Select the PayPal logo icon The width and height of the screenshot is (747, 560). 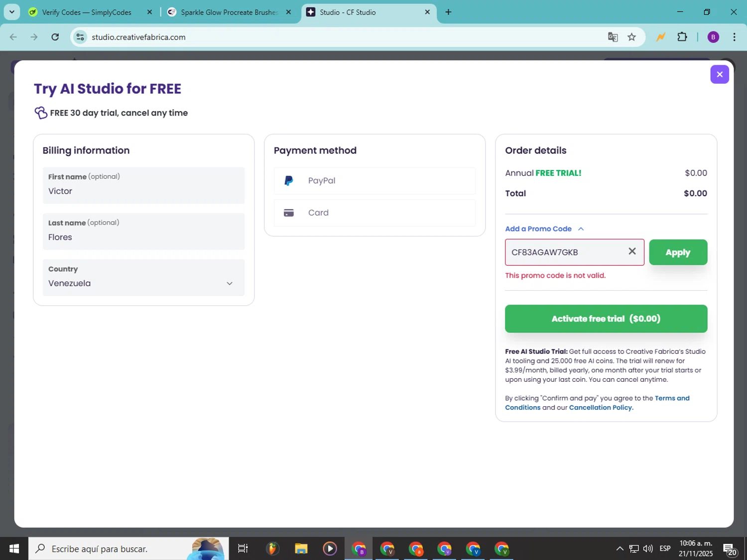pyautogui.click(x=289, y=181)
